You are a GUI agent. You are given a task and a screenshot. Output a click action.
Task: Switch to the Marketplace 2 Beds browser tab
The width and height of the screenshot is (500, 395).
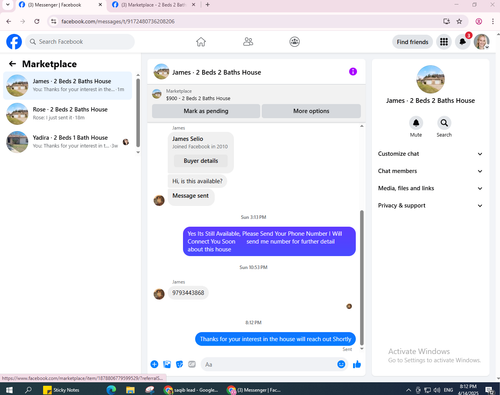[153, 5]
